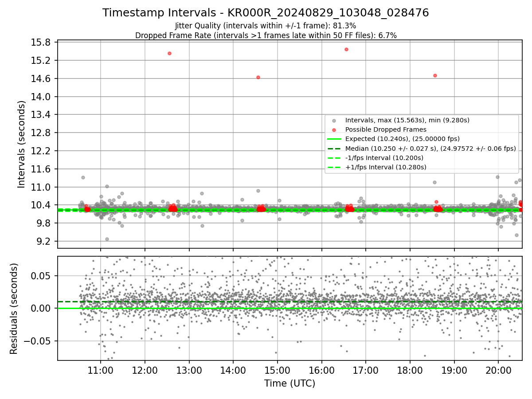Click legend entry 'Expected (10.240s), (25.00000 fps)'
This screenshot has width=532, height=399.
pyautogui.click(x=402, y=139)
